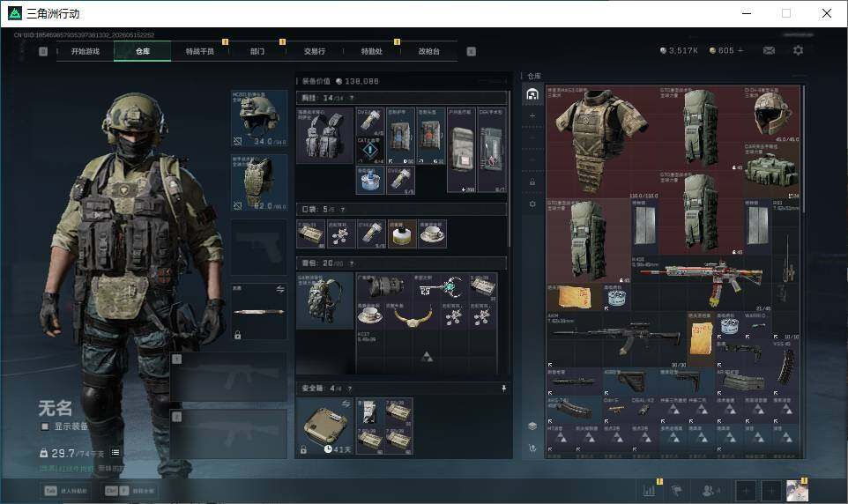
Task: Select the blue canister item in the chest rig
Action: pyautogui.click(x=370, y=180)
